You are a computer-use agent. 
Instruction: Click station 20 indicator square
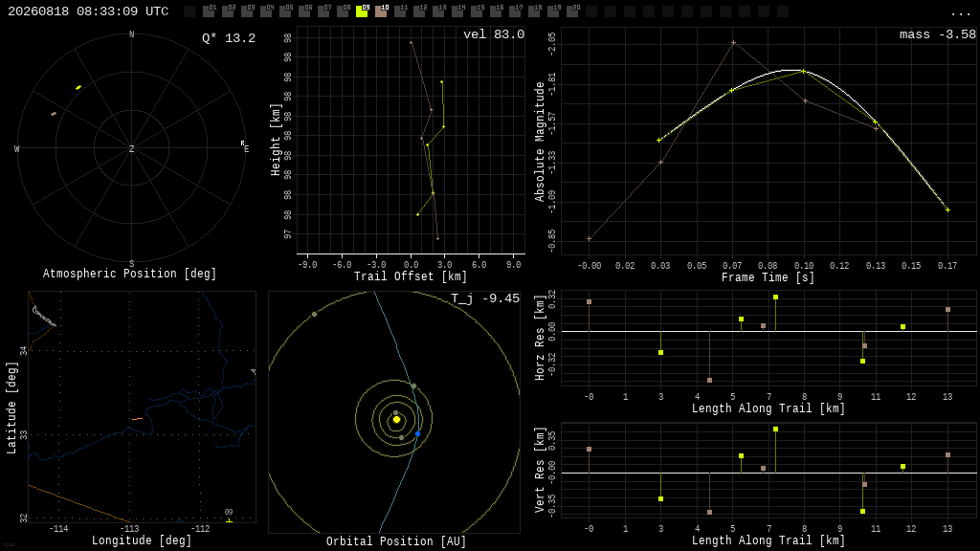572,11
